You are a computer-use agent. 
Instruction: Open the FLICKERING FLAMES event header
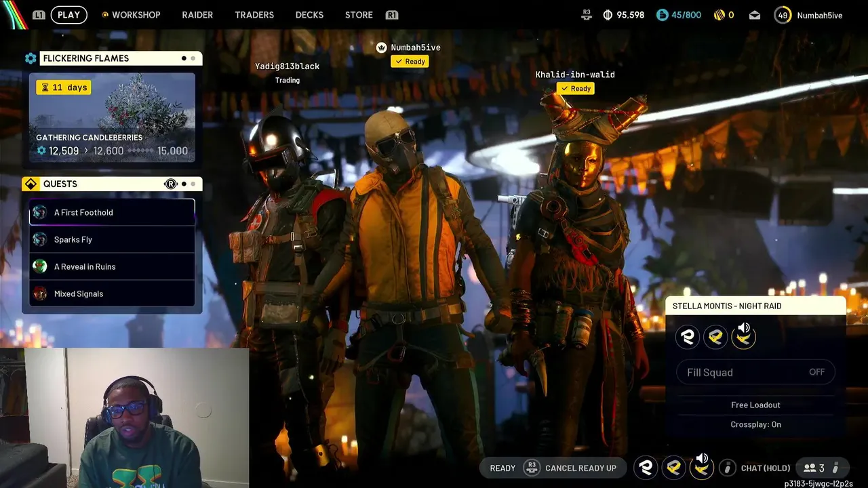pos(121,58)
